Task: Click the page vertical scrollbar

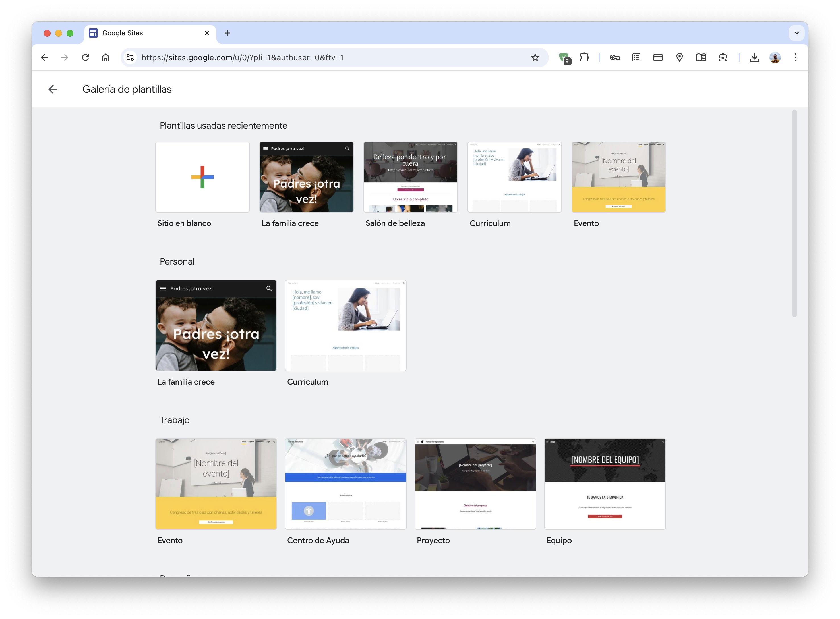Action: click(794, 213)
